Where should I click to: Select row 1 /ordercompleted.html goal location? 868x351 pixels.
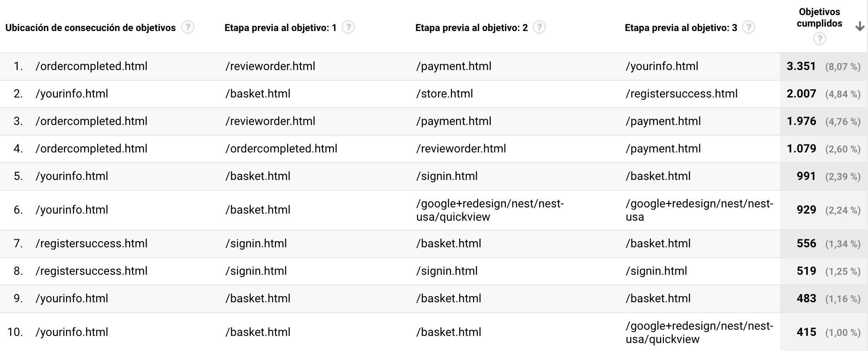click(91, 66)
